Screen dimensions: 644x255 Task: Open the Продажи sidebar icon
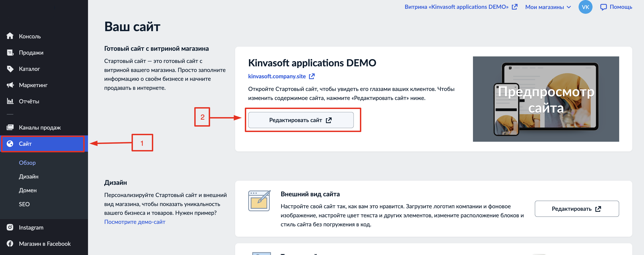10,53
